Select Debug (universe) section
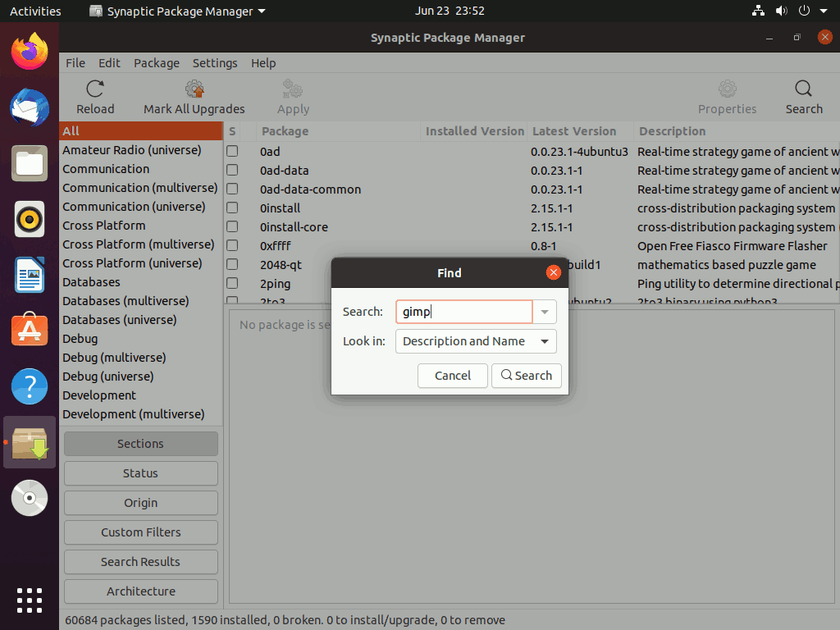The image size is (840, 630). point(141,376)
